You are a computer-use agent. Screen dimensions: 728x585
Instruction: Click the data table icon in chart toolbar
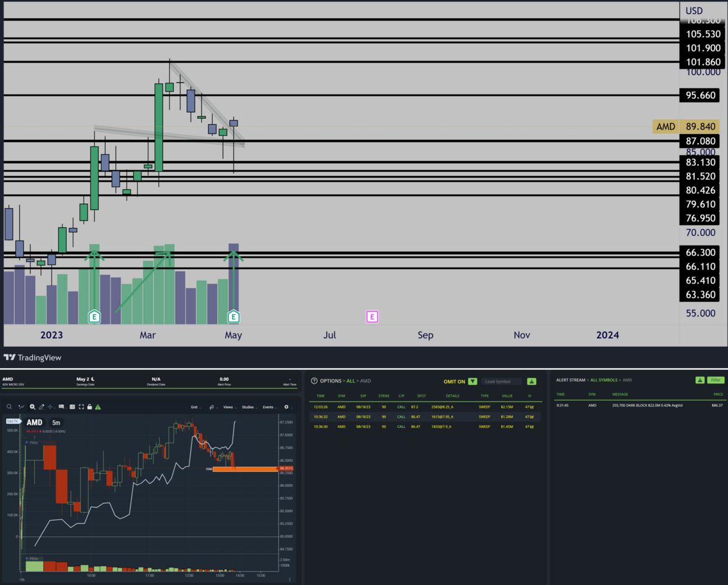(x=72, y=407)
